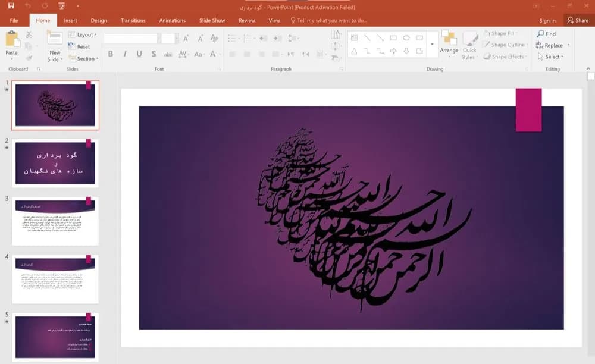Select the straight Line shape
The height and width of the screenshot is (364, 595).
[367, 38]
